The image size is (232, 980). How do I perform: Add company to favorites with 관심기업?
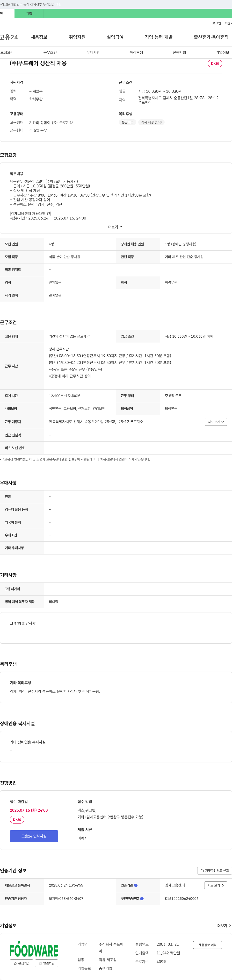click(21, 963)
